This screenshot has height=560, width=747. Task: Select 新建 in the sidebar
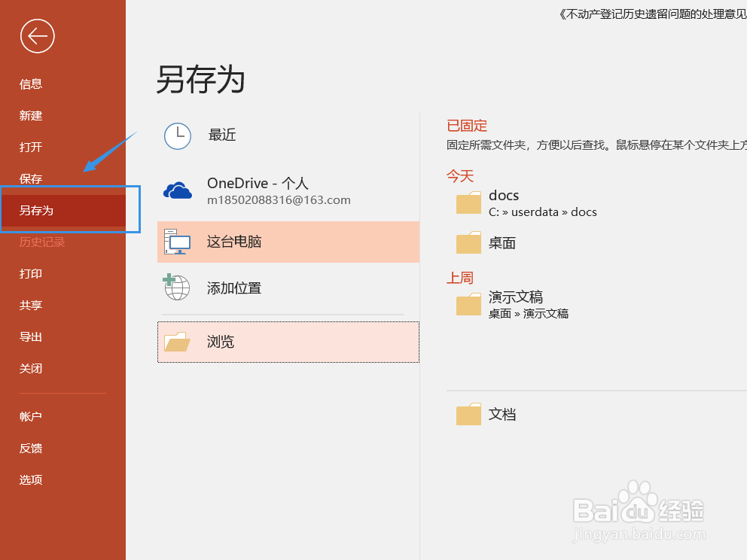tap(31, 116)
